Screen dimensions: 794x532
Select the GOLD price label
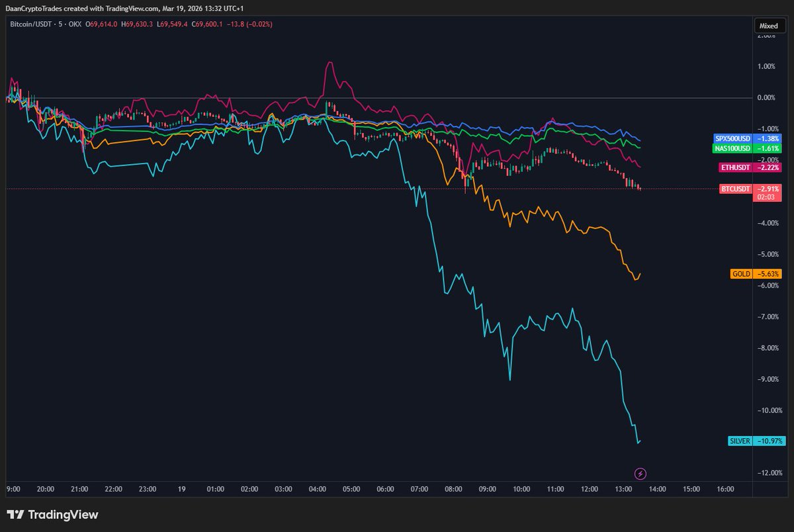point(741,273)
